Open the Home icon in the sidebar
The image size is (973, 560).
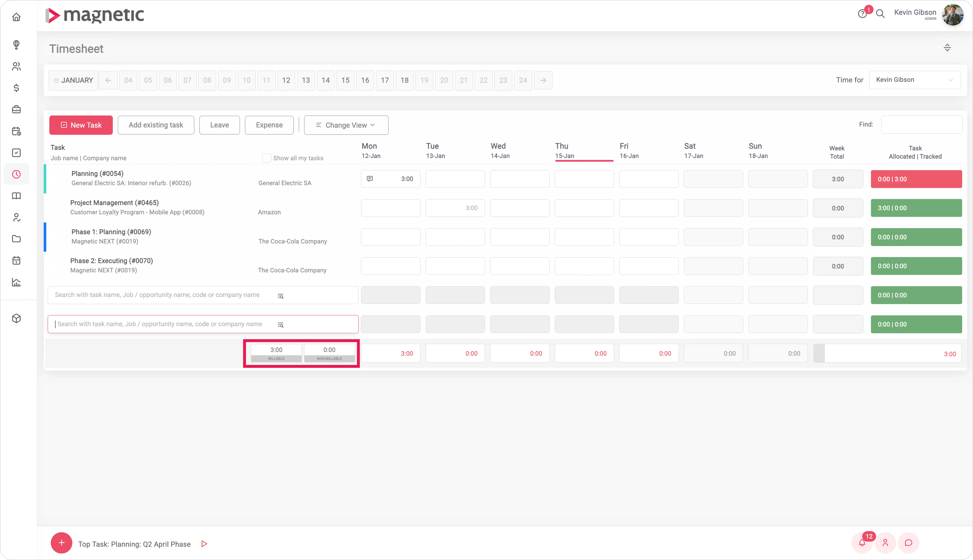[x=17, y=17]
